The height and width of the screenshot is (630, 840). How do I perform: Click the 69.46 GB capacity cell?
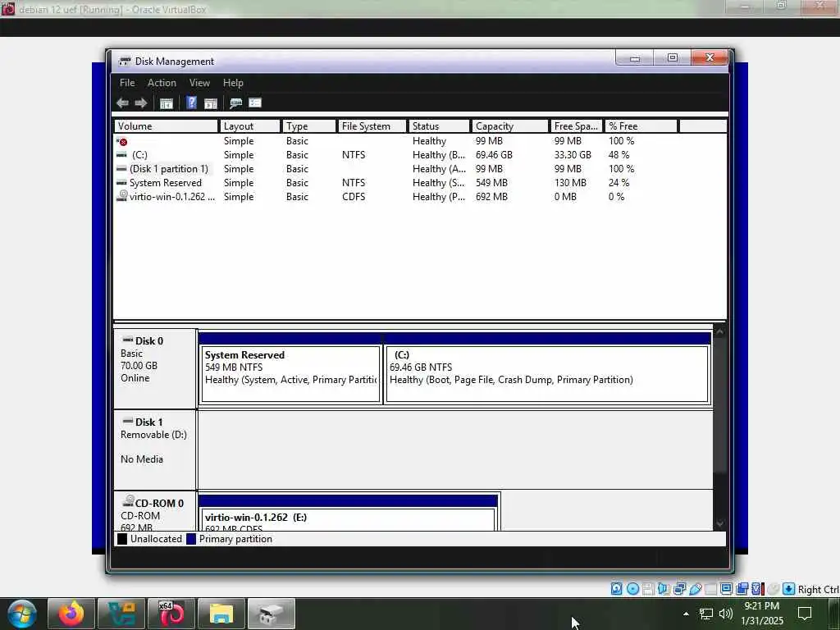494,155
